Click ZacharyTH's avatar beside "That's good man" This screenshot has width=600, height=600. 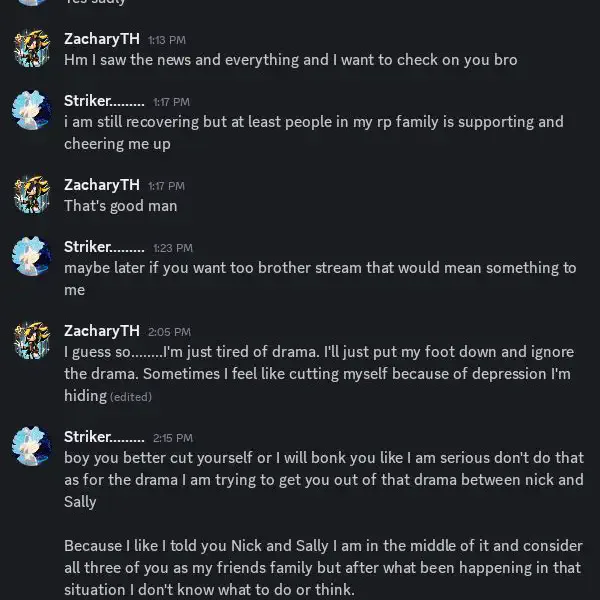[x=32, y=195]
